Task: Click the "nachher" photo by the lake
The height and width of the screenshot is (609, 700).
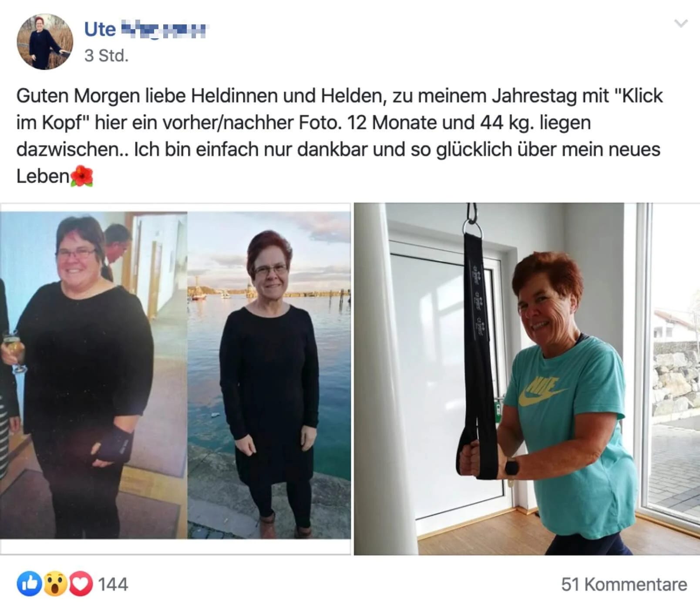Action: click(x=269, y=375)
